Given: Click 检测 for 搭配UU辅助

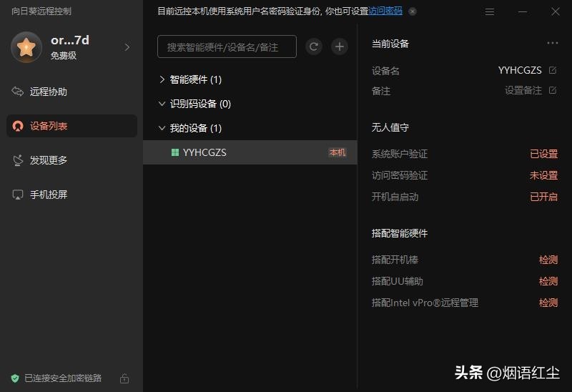Looking at the screenshot, I should pyautogui.click(x=548, y=281).
